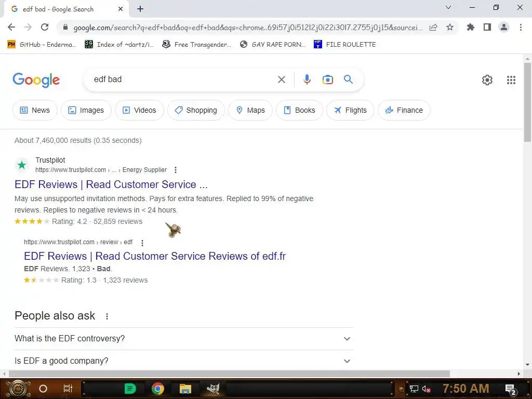Expand 'What is the EDF controversy?' question

(183, 339)
